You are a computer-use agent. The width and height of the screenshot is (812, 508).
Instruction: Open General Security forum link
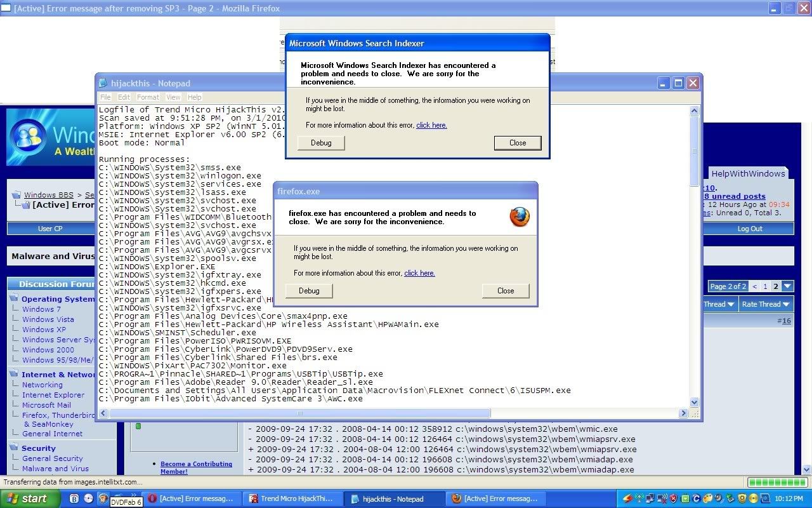pyautogui.click(x=52, y=458)
